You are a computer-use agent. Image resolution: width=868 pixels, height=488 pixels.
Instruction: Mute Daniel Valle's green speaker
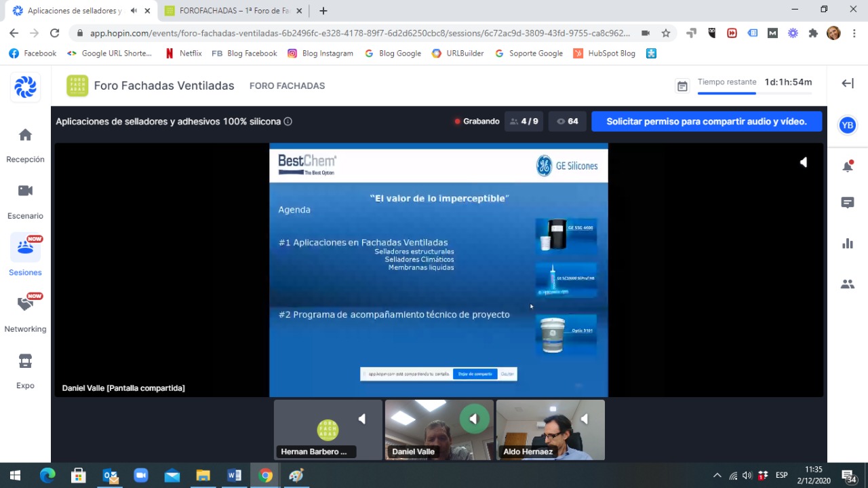pos(474,418)
